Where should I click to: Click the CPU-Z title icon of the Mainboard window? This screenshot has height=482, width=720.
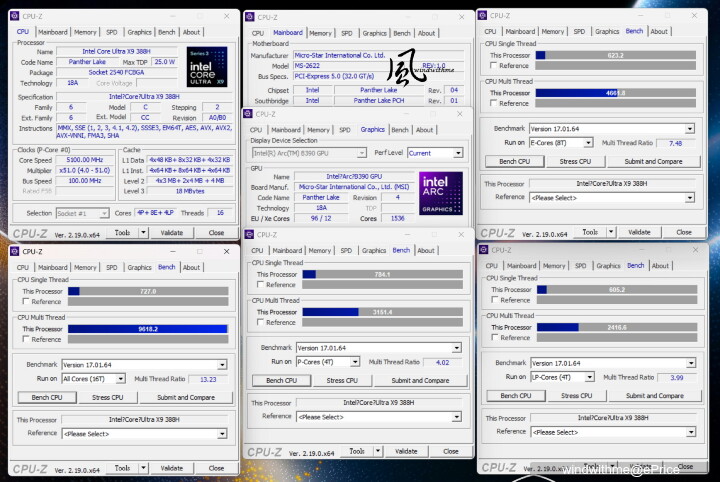coord(250,17)
